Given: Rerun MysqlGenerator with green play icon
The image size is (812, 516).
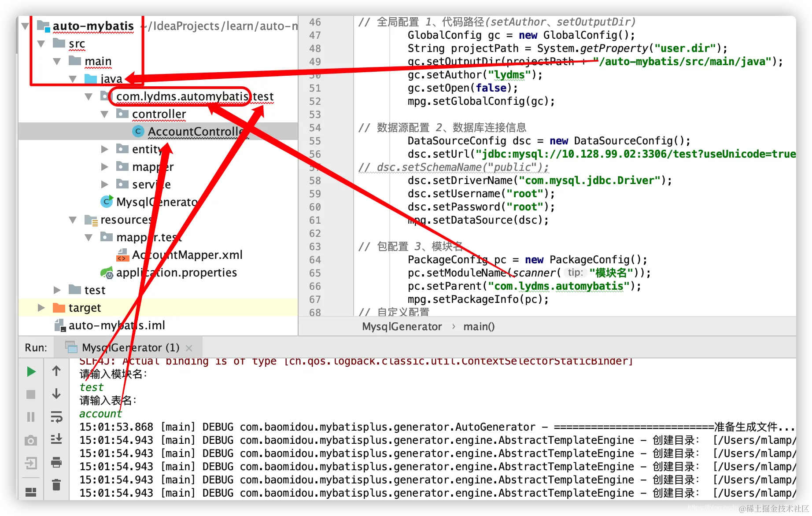Looking at the screenshot, I should click(31, 372).
